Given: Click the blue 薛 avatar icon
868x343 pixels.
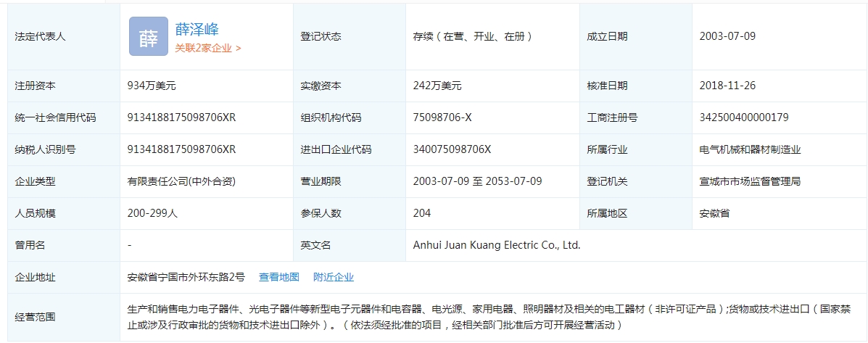Looking at the screenshot, I should (x=148, y=36).
